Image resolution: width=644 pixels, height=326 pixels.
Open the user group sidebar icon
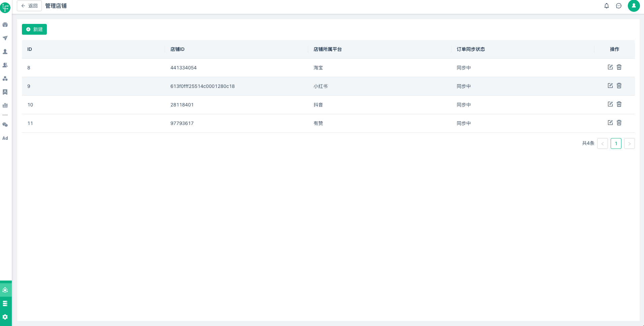point(5,65)
